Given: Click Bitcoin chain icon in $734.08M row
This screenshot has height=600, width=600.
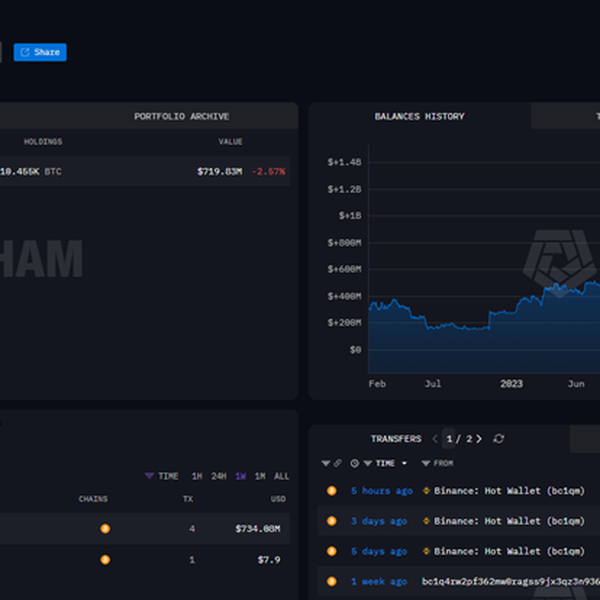Looking at the screenshot, I should pos(105,529).
